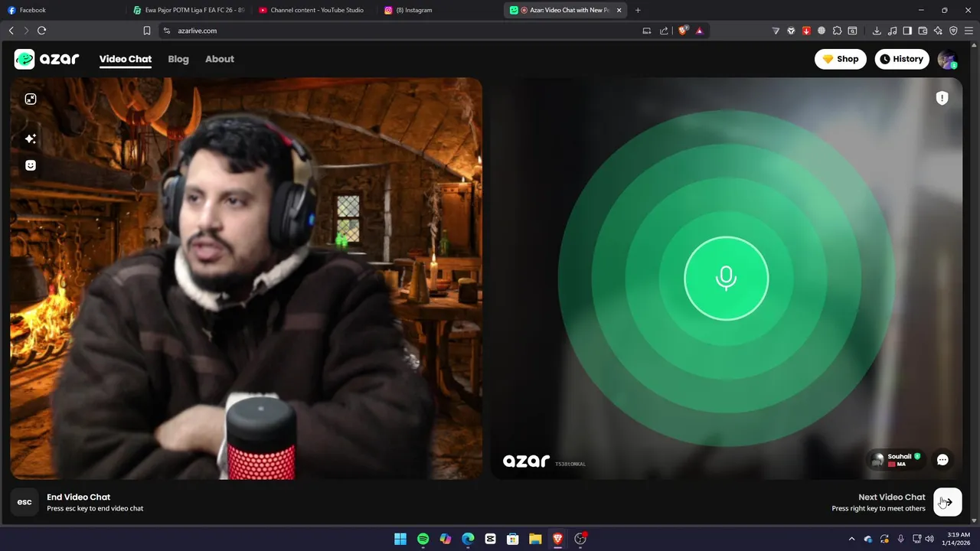
Task: Open Souhail's profile badge
Action: [x=897, y=460]
